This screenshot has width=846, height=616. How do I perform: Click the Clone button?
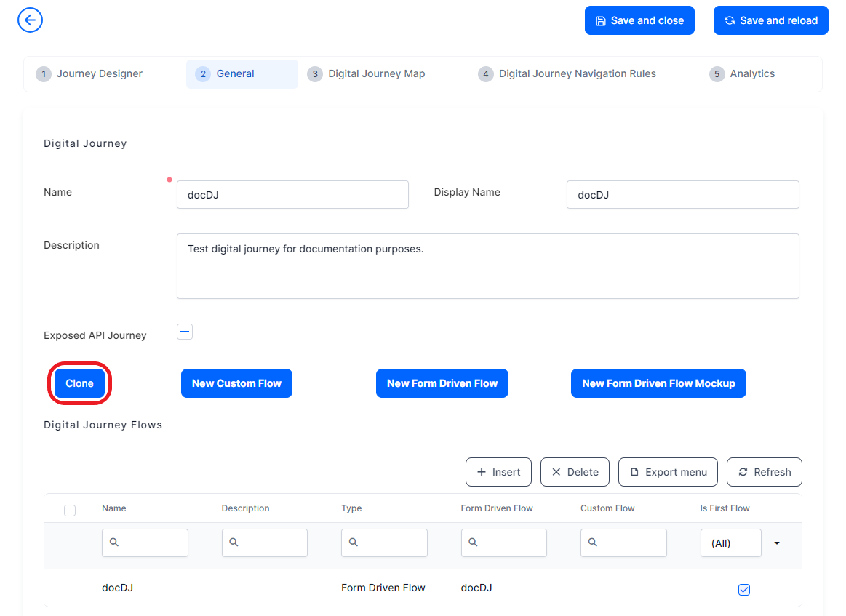(79, 383)
